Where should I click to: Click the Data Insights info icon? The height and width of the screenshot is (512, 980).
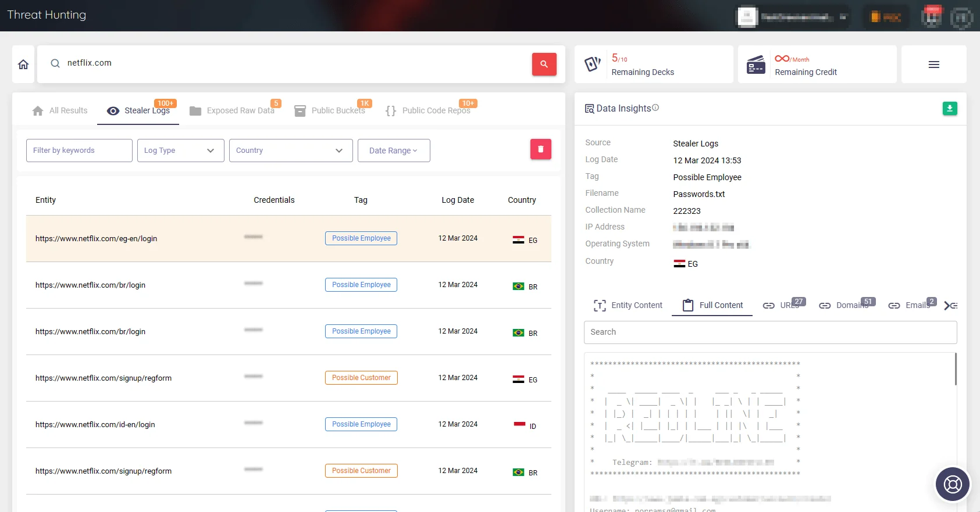tap(655, 108)
